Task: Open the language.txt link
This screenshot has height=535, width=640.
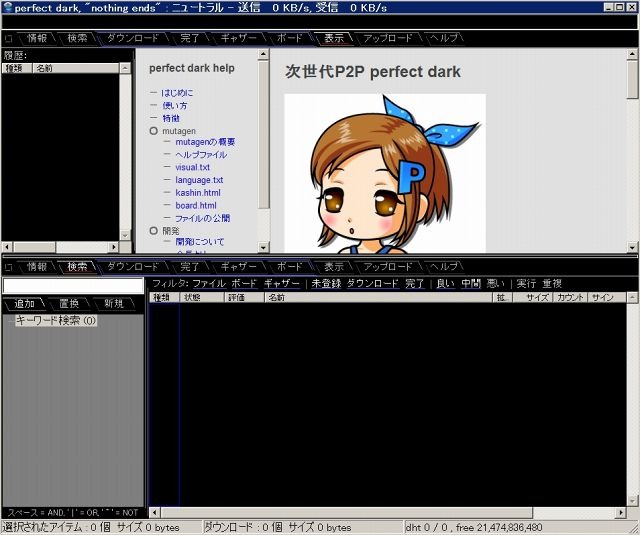Action: click(199, 180)
